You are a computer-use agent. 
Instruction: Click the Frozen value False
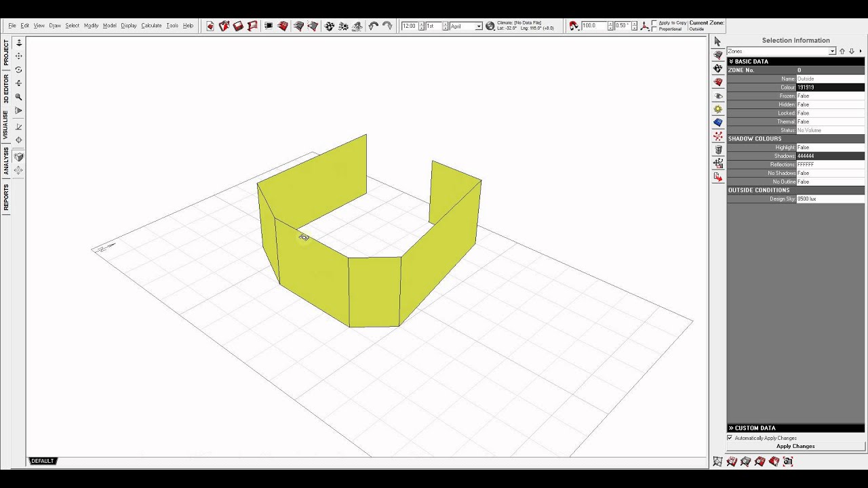pyautogui.click(x=831, y=96)
